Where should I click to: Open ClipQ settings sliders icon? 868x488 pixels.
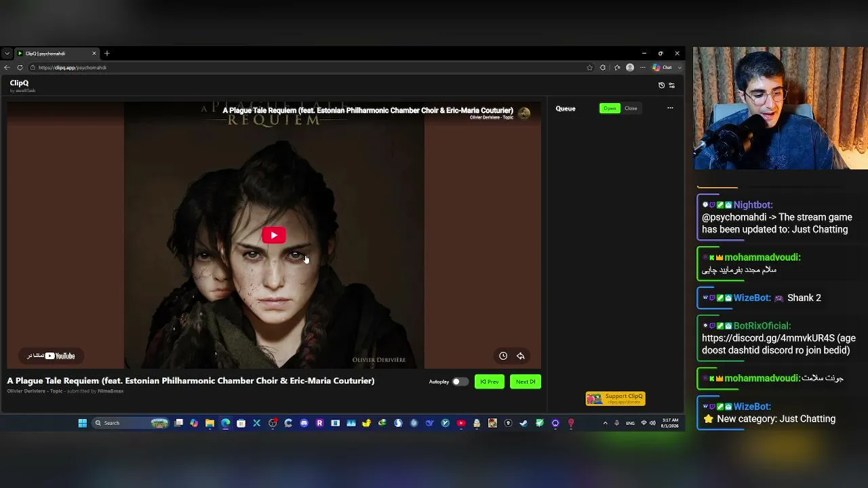point(672,85)
